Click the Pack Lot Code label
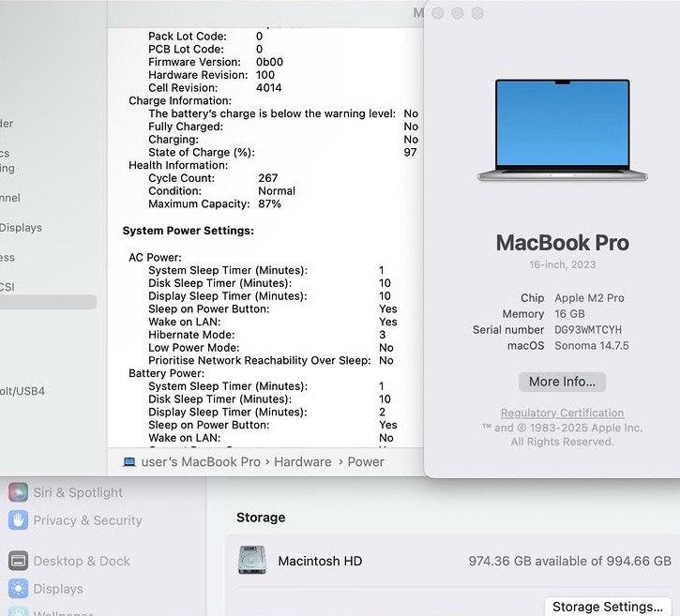The height and width of the screenshot is (616, 680). (188, 36)
